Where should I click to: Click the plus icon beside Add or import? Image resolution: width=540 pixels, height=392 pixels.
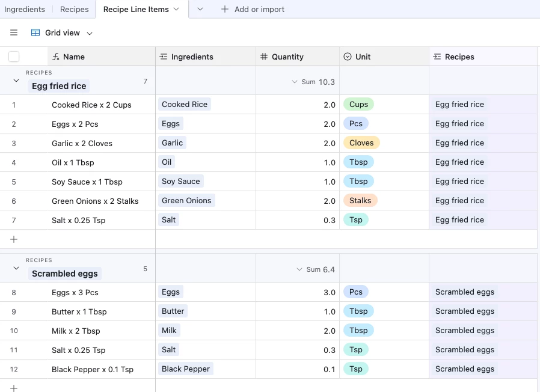point(225,9)
